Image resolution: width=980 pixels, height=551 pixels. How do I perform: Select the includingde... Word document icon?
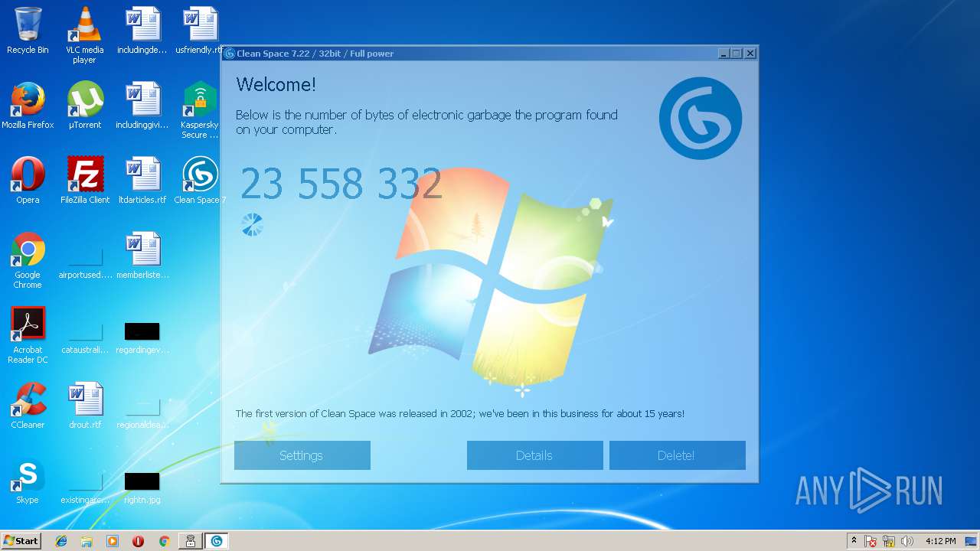[x=142, y=31]
